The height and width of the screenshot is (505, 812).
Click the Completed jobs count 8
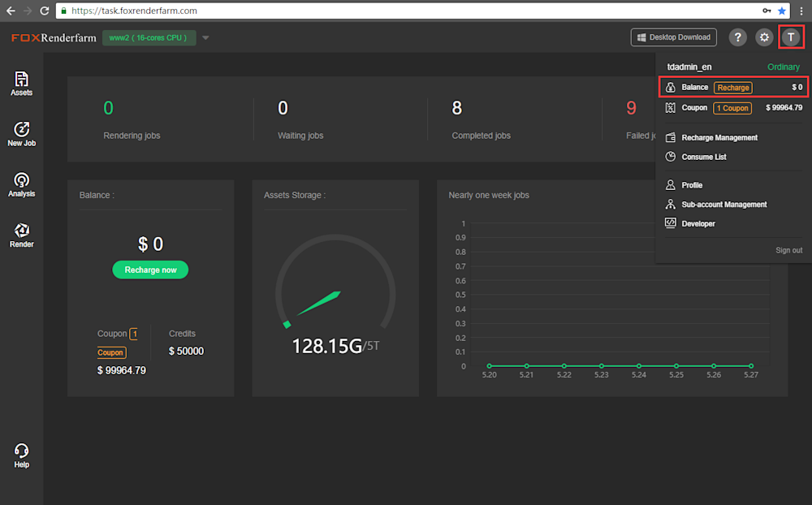[456, 108]
